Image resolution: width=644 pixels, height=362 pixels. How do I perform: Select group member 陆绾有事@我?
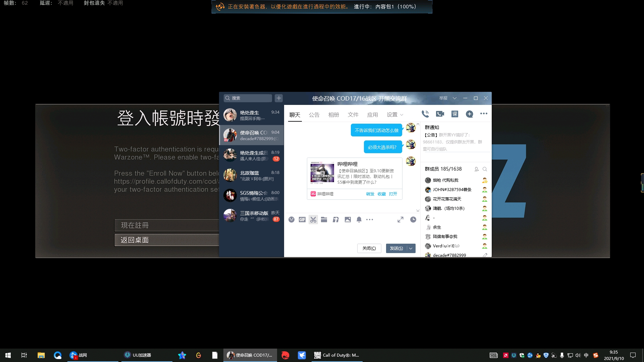point(456,237)
